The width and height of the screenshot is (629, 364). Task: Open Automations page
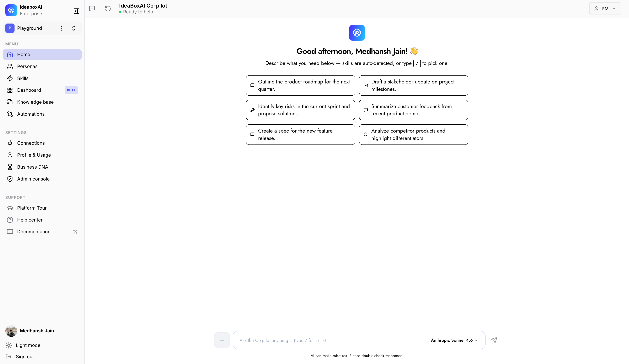tap(42, 114)
